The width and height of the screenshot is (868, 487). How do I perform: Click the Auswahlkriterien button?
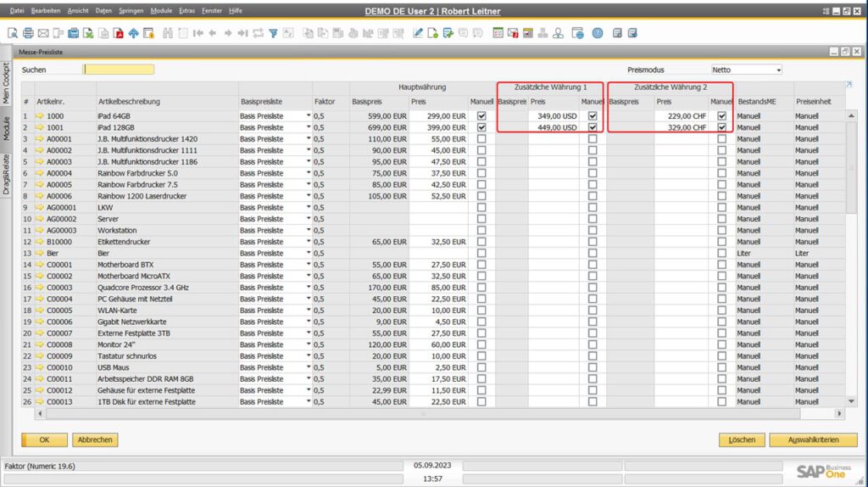point(813,439)
